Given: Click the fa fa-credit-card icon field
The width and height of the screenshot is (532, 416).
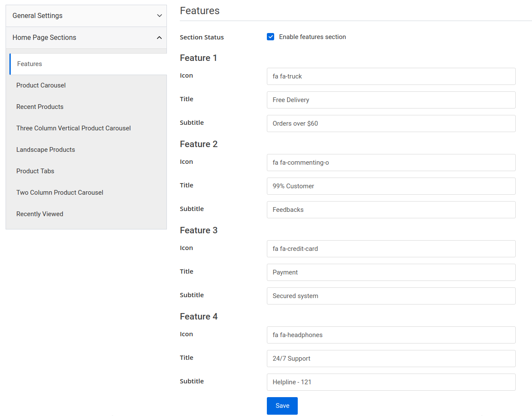Looking at the screenshot, I should (x=391, y=249).
